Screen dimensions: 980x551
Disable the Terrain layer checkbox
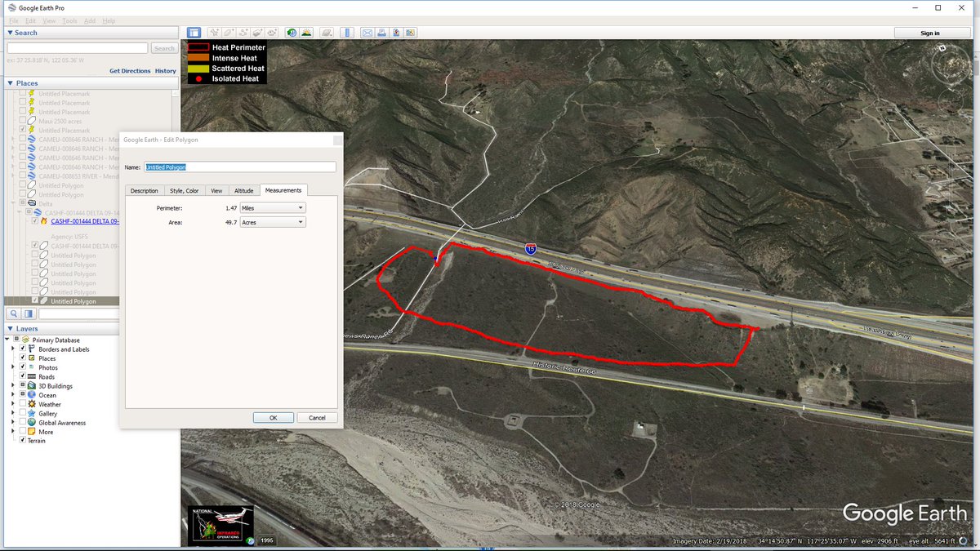[x=22, y=440]
